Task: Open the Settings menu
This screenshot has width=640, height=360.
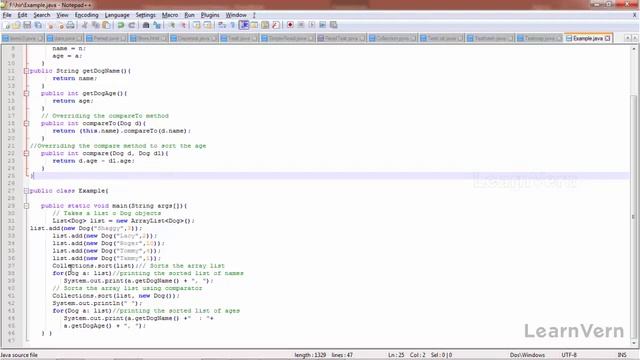Action: pyautogui.click(x=145, y=15)
